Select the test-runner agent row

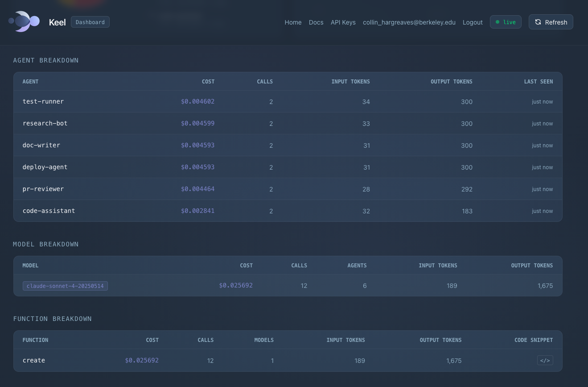click(288, 101)
